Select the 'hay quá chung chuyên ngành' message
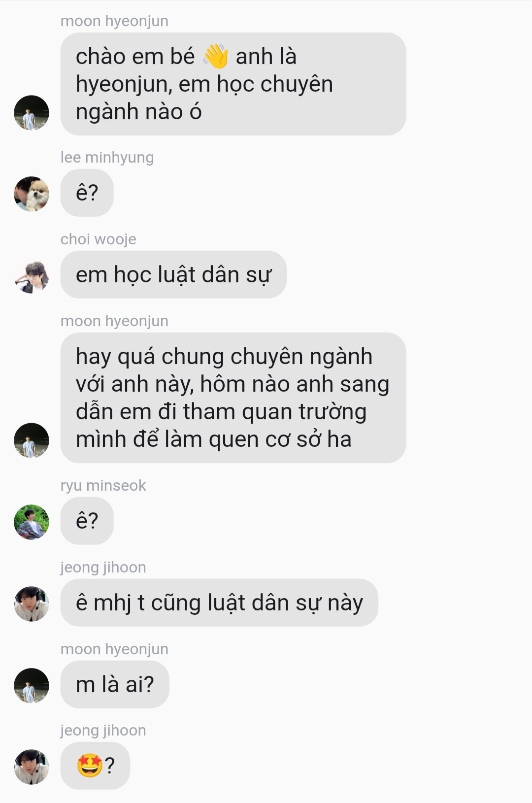 point(233,398)
